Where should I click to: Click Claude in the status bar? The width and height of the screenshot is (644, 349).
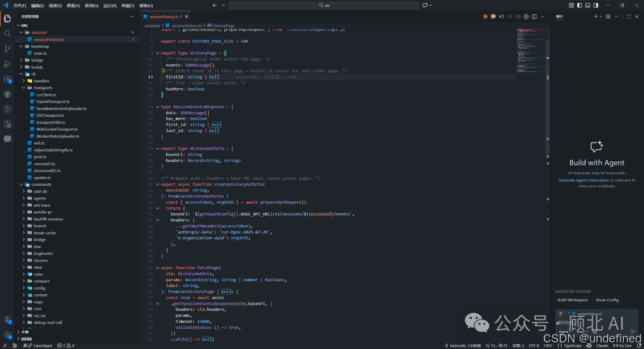point(602,345)
